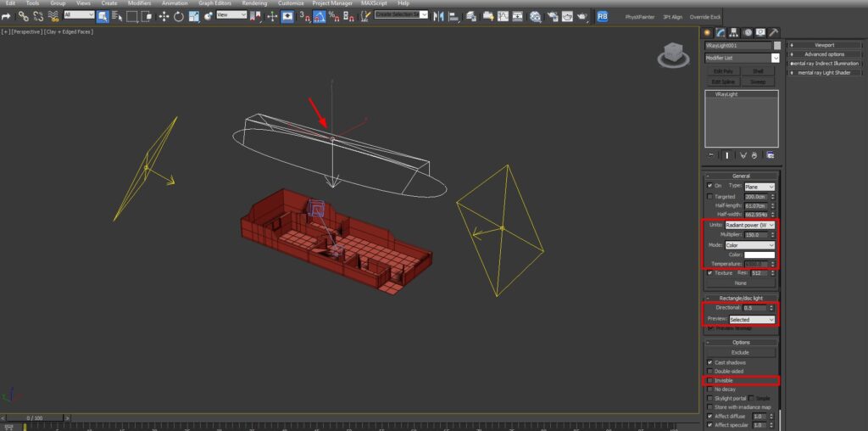Screen dimensions: 868x431
Task: Toggle Keyboard Shortcut Override icon
Action: 287,16
